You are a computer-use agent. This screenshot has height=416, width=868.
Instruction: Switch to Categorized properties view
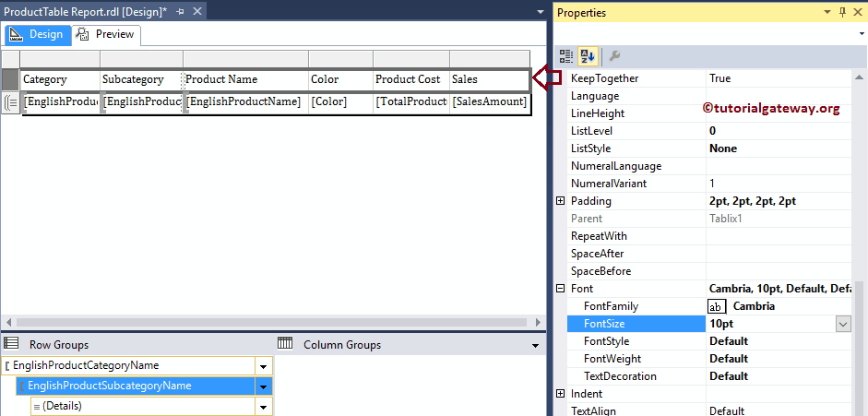[566, 56]
